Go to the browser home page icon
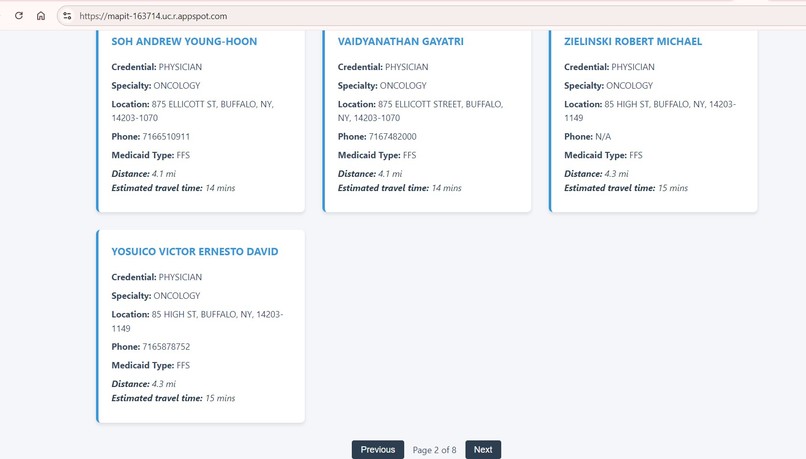 pyautogui.click(x=41, y=15)
